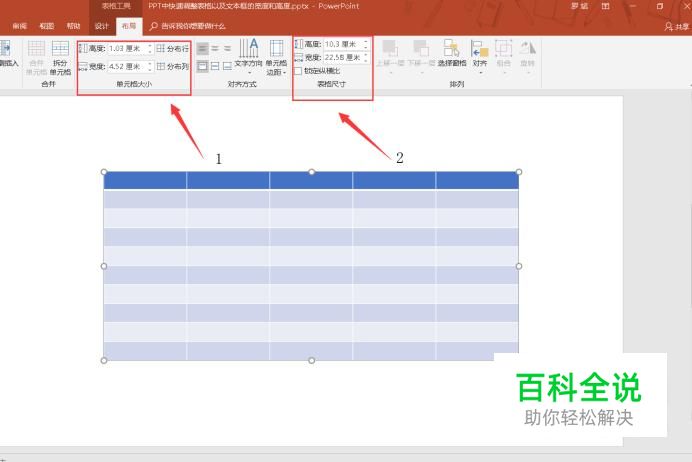Image resolution: width=692 pixels, height=462 pixels.
Task: Click the 上移一层 (Bring Forward) icon
Action: click(390, 48)
